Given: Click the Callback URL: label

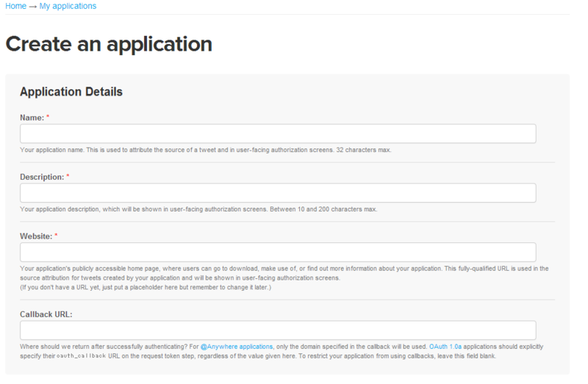Looking at the screenshot, I should [x=46, y=314].
